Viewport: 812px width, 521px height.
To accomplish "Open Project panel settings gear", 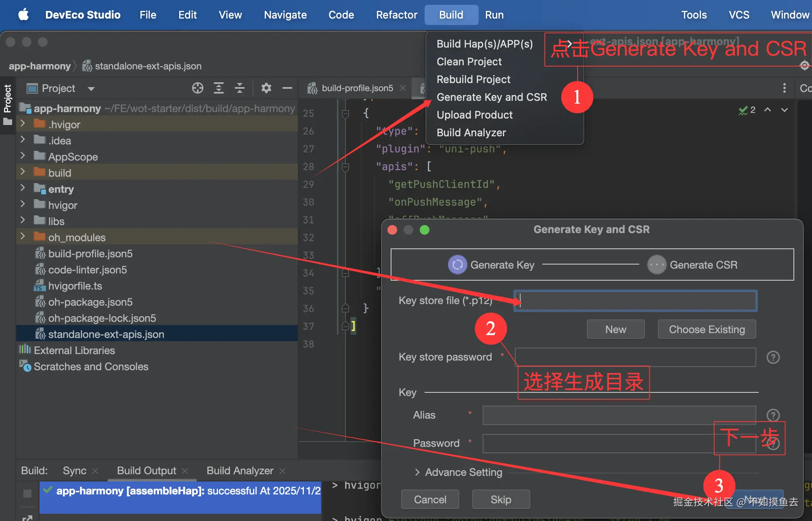I will [x=266, y=88].
